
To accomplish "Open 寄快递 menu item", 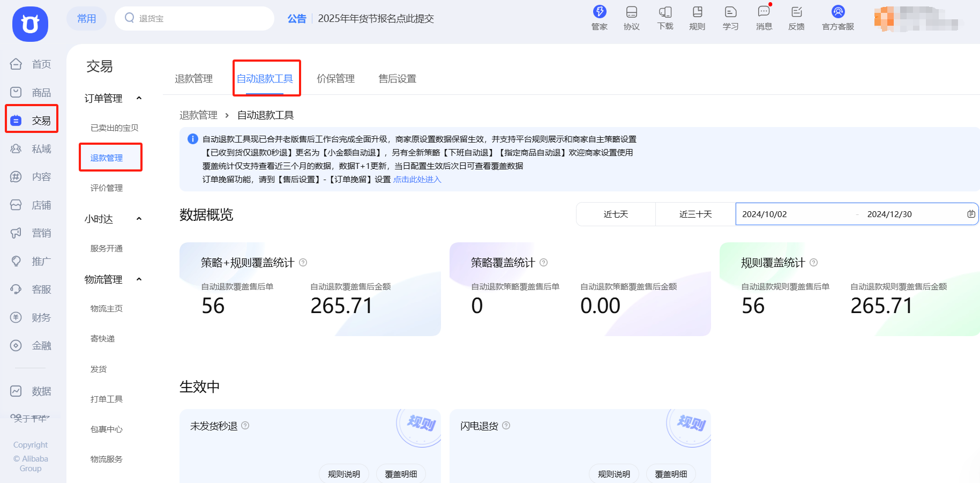I will 102,338.
